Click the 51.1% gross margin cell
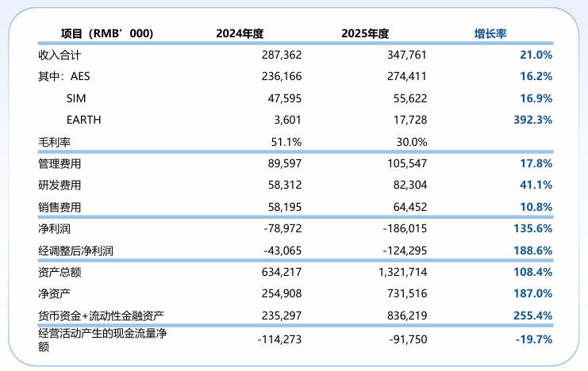588x371 pixels. pos(286,142)
